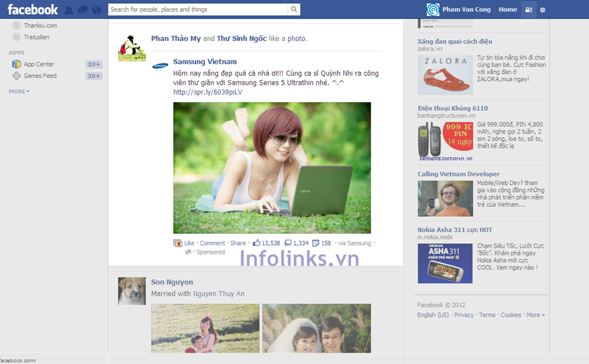
Task: Click the comment bubble count 1,334
Action: [x=296, y=243]
